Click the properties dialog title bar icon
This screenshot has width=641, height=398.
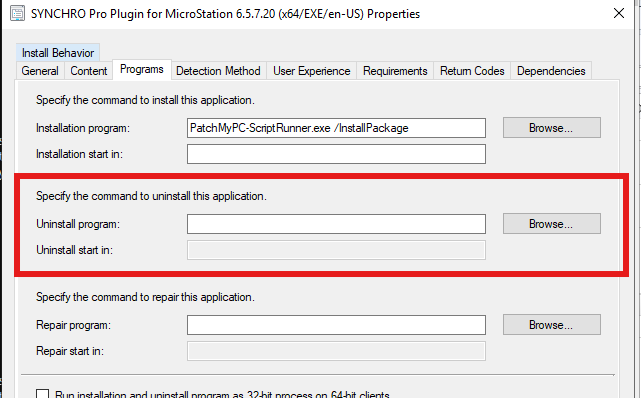click(18, 13)
